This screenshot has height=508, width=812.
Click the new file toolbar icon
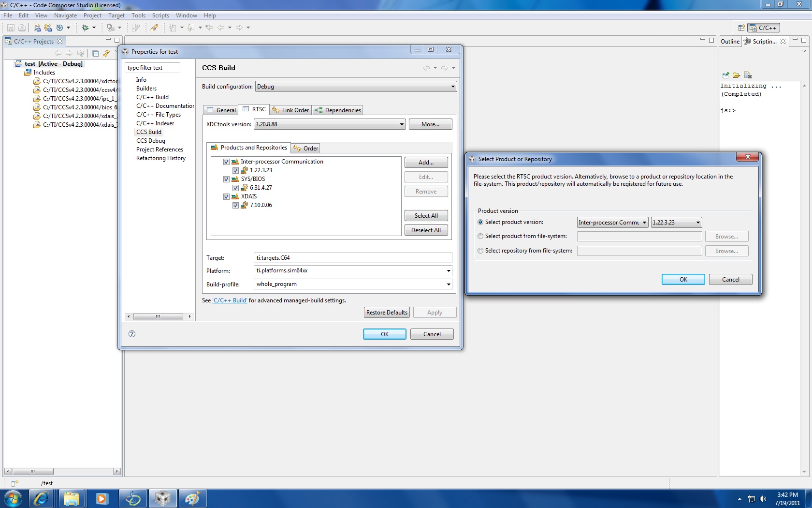click(x=37, y=28)
